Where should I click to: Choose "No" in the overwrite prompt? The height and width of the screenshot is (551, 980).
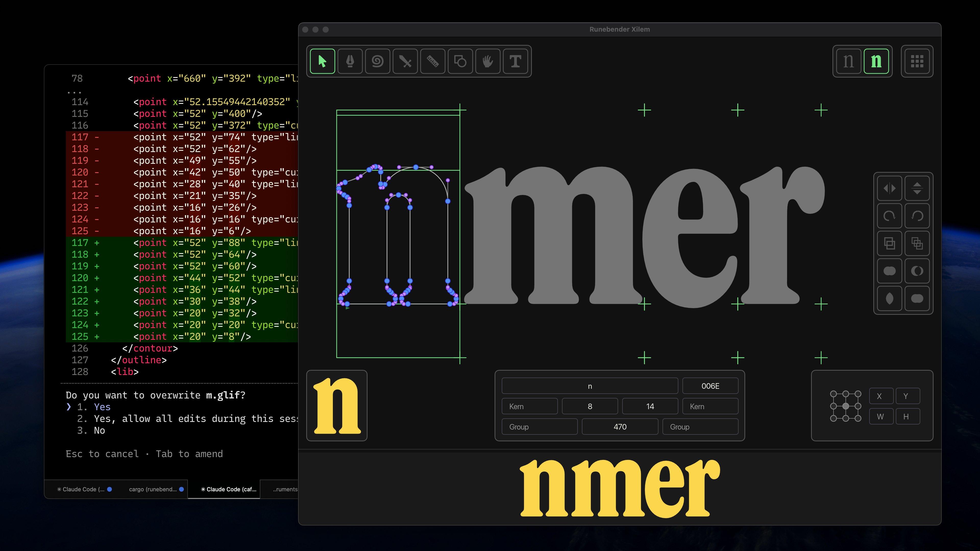(99, 430)
